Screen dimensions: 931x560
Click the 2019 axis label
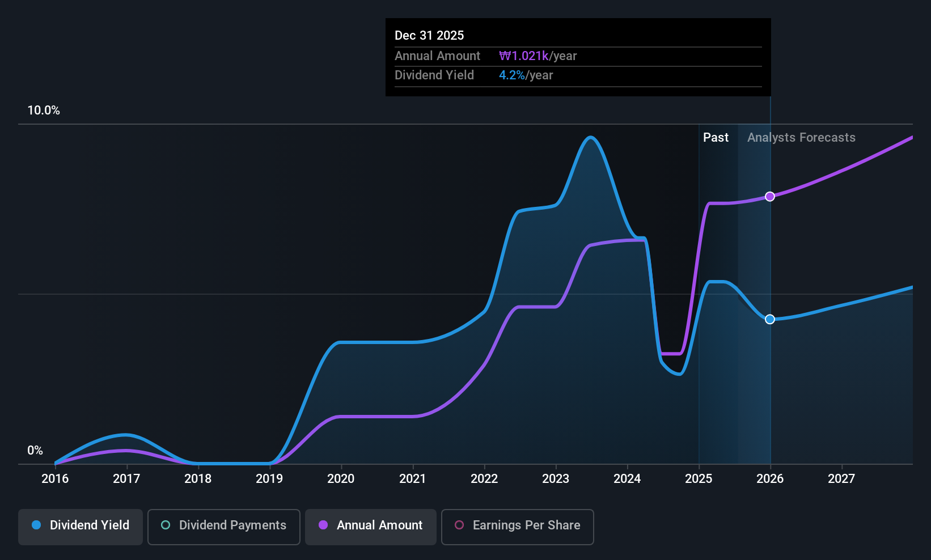coord(269,479)
